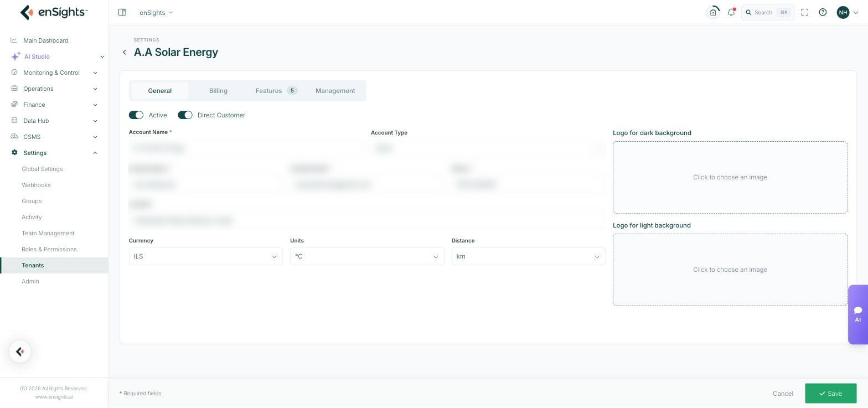The height and width of the screenshot is (408, 868).
Task: Click the Search field in the header
Action: point(768,12)
